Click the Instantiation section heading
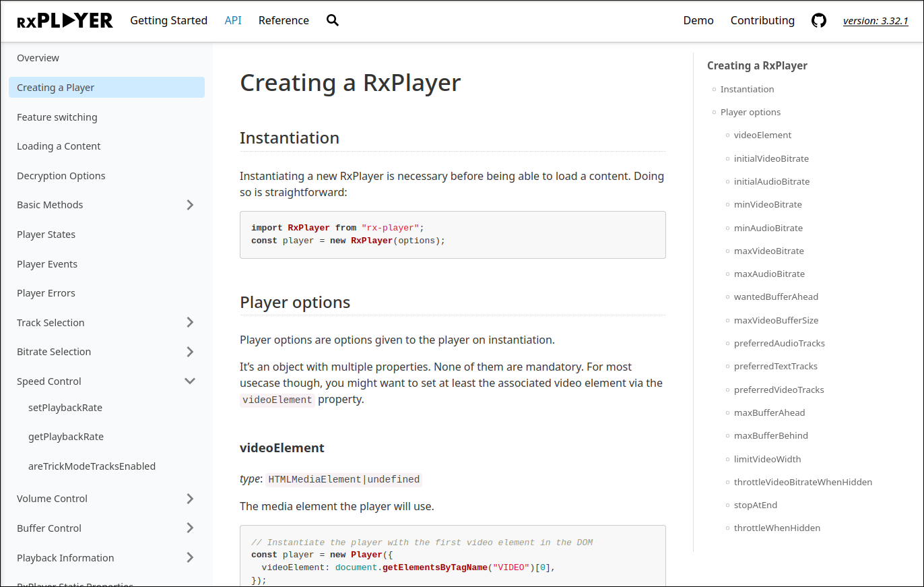Viewport: 924px width, 587px height. point(290,137)
